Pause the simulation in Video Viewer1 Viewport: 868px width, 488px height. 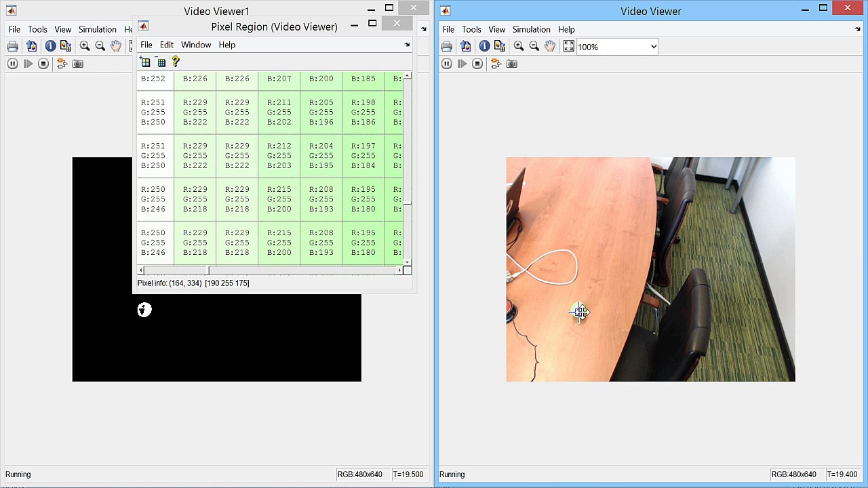click(x=12, y=64)
